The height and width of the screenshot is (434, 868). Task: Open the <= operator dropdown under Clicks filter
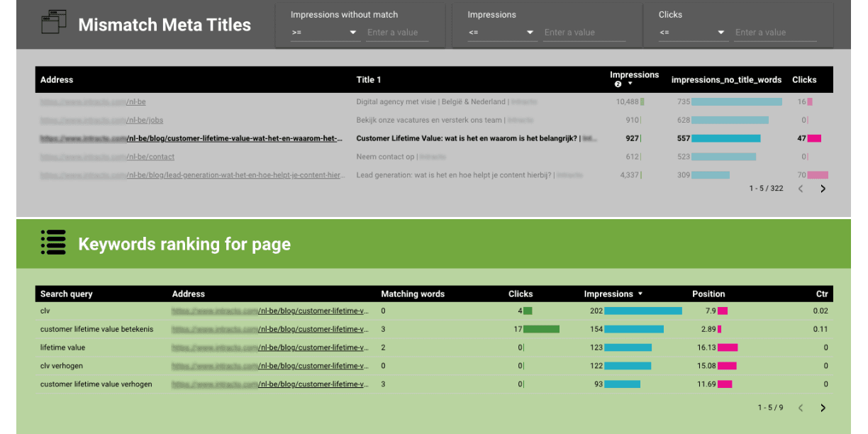(x=692, y=33)
